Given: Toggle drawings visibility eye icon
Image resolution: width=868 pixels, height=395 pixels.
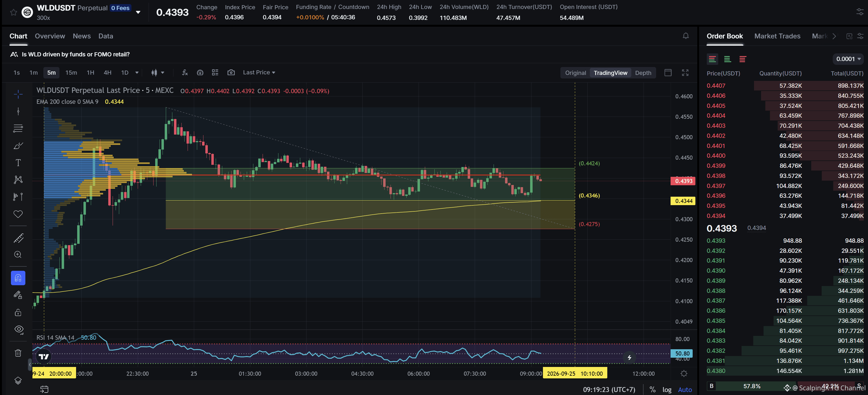Looking at the screenshot, I should click(x=19, y=329).
